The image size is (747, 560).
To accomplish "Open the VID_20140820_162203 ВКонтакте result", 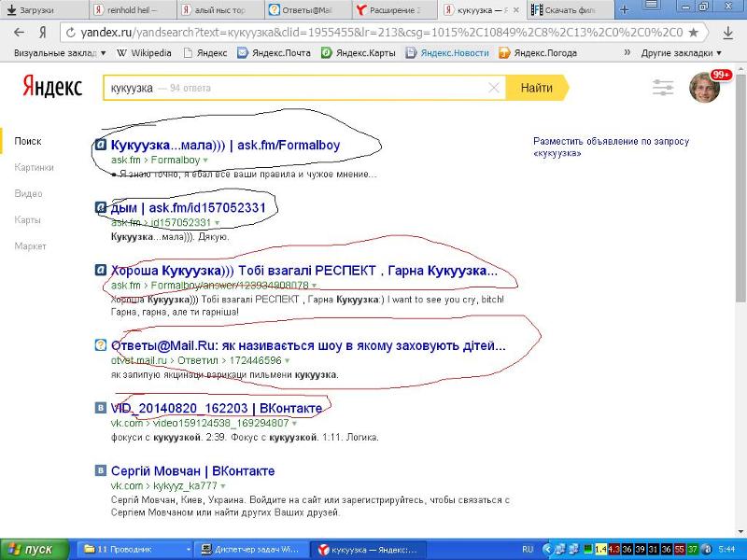I will (x=217, y=408).
